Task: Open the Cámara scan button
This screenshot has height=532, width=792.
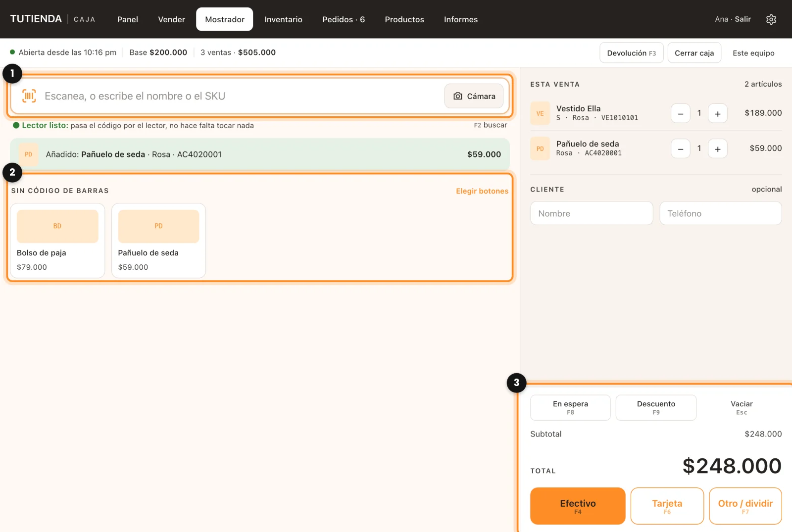Action: 474,96
